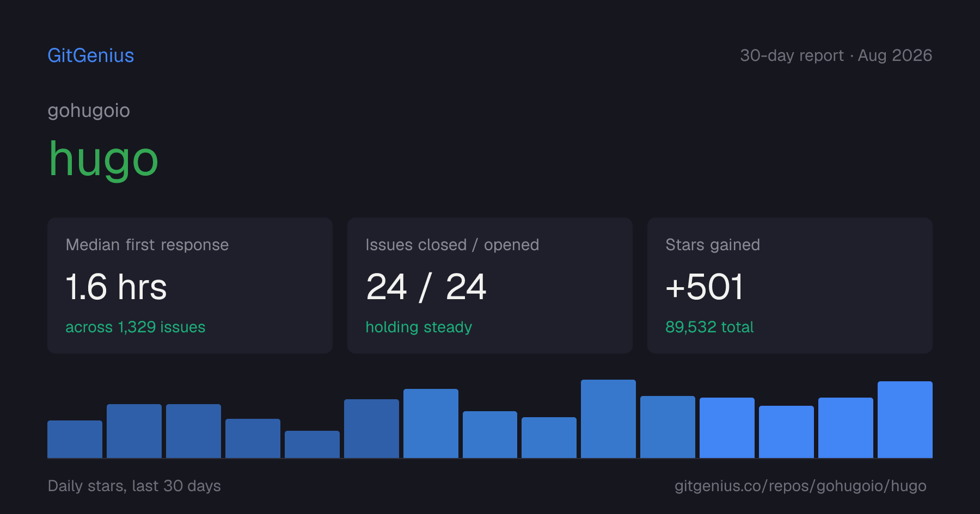Click the first bar of the daily stars chart
Screen dimensions: 980x514
pos(75,439)
